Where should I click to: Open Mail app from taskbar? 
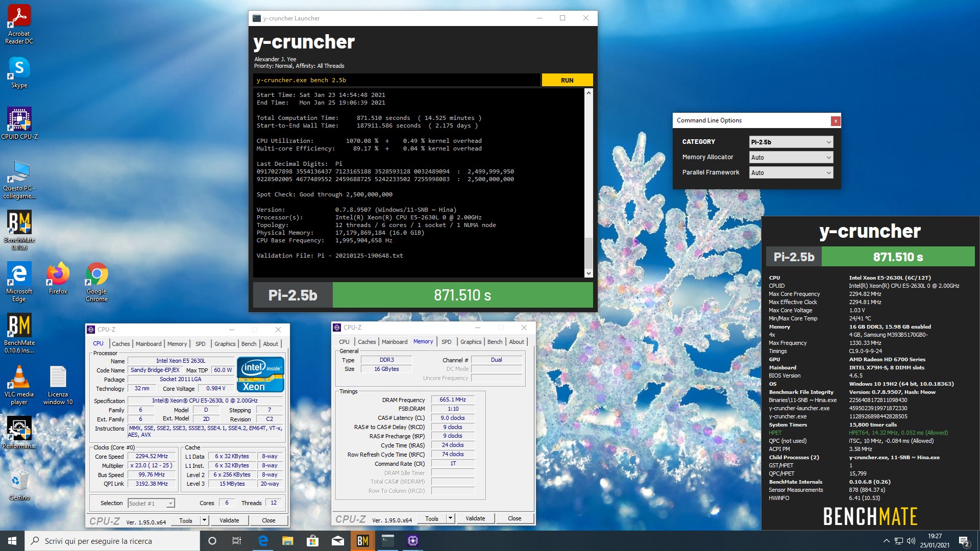point(337,541)
